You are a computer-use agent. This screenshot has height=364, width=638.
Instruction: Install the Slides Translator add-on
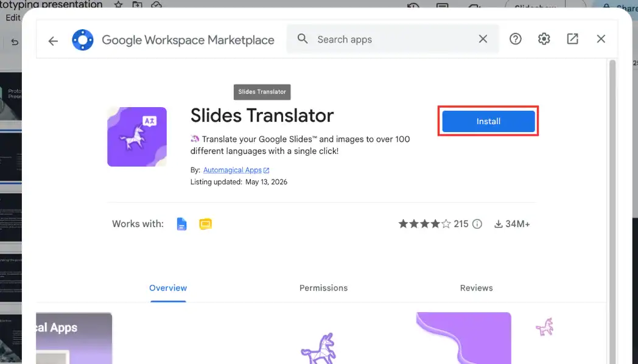coord(488,121)
